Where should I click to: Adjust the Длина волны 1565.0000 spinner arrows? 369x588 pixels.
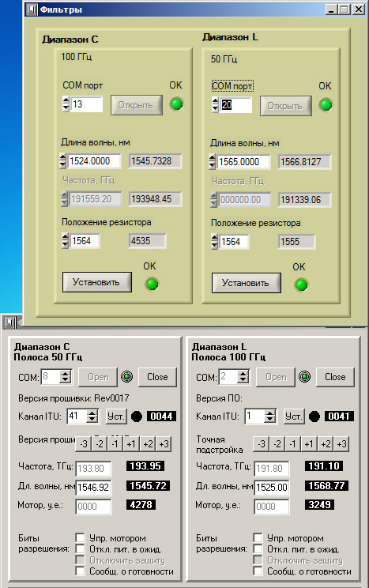[x=213, y=162]
